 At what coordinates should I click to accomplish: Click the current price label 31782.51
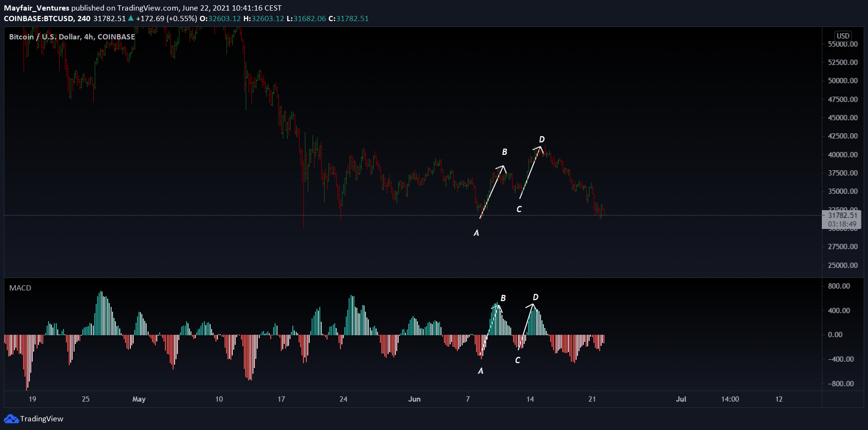pos(843,215)
